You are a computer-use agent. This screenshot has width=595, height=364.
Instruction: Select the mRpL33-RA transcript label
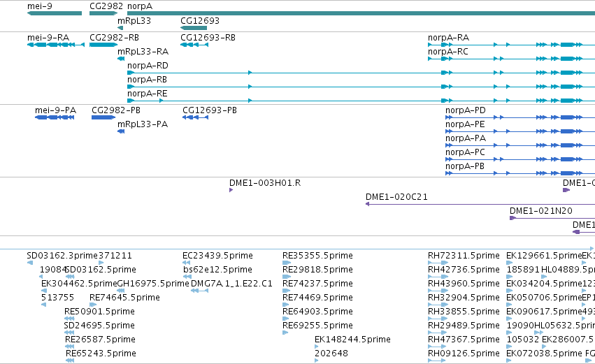(x=143, y=52)
